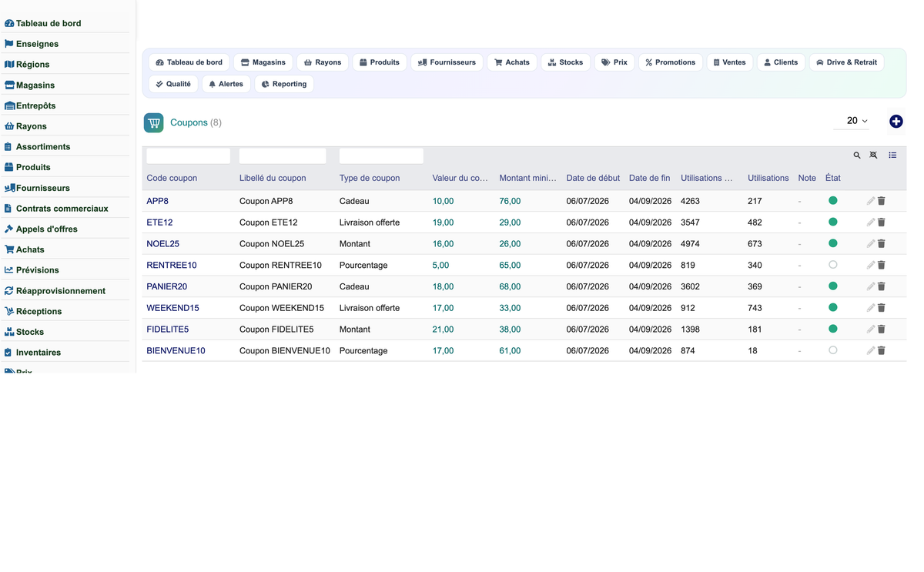This screenshot has height=572, width=924.
Task: Activate the inactive BIENVENUE10 status circle
Action: click(833, 350)
